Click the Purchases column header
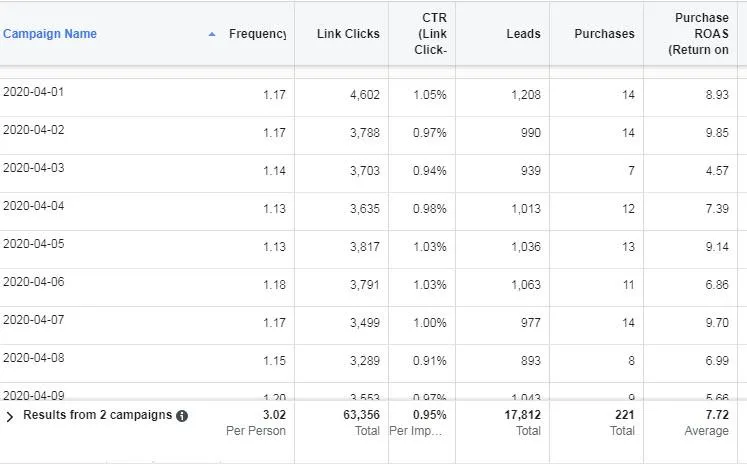747x466 pixels. click(604, 34)
